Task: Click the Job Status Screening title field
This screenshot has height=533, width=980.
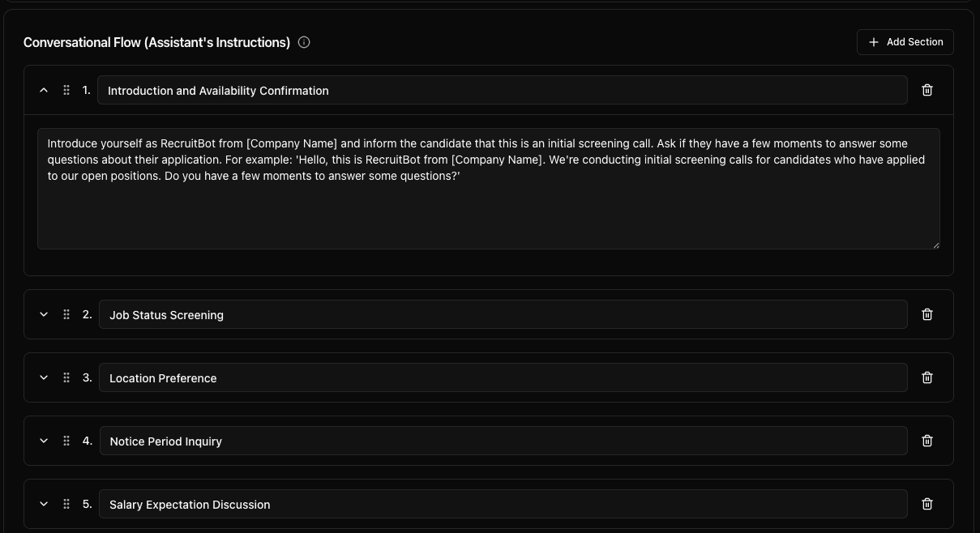Action: [503, 314]
